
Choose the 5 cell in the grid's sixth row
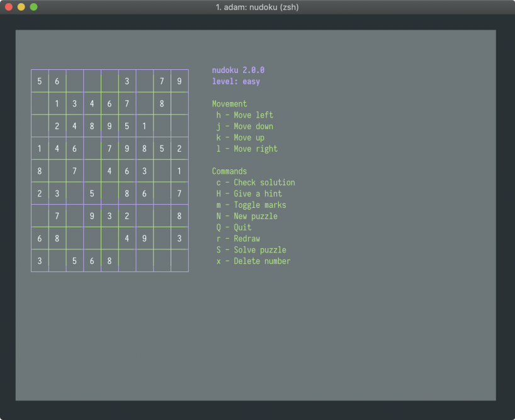click(92, 194)
